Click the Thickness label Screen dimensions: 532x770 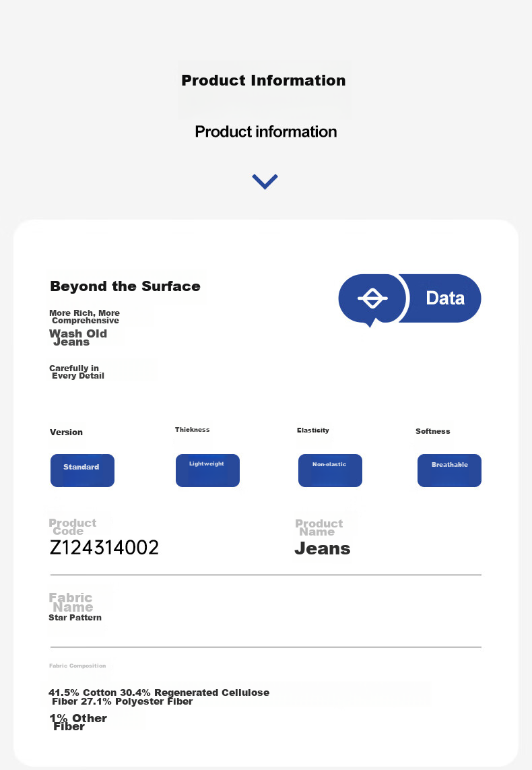(193, 430)
